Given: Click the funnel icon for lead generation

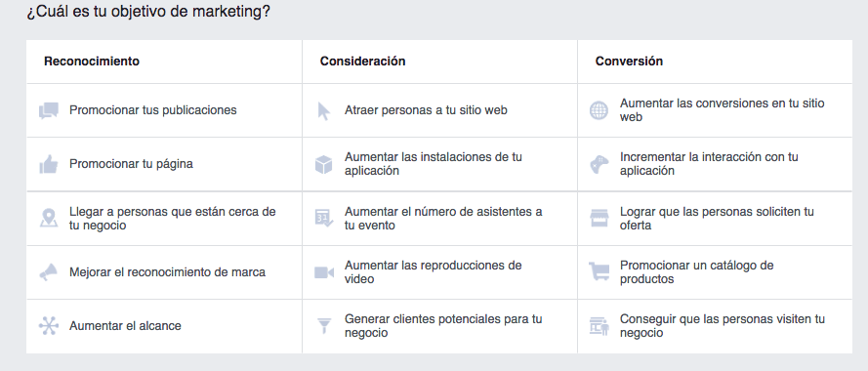Looking at the screenshot, I should coord(324,325).
